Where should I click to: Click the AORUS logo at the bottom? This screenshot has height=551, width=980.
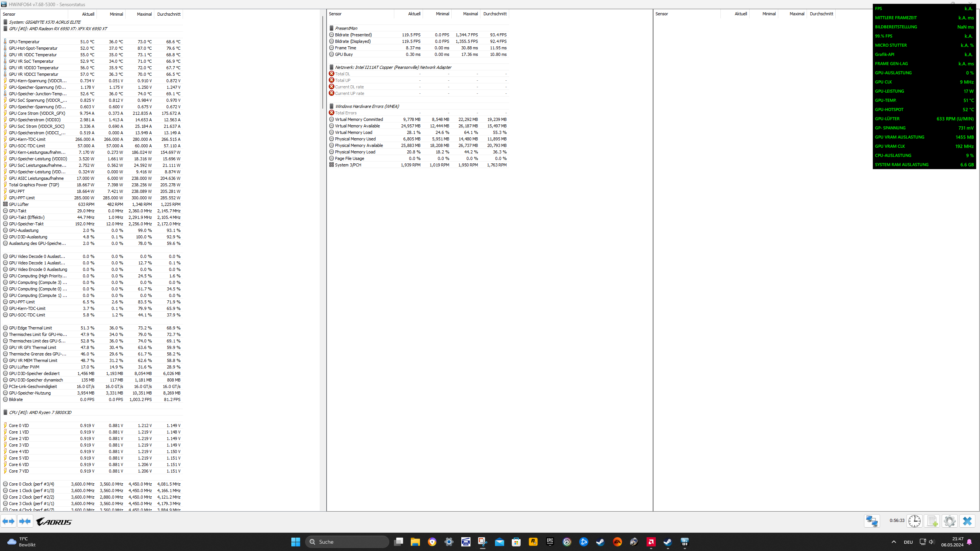pos(54,522)
